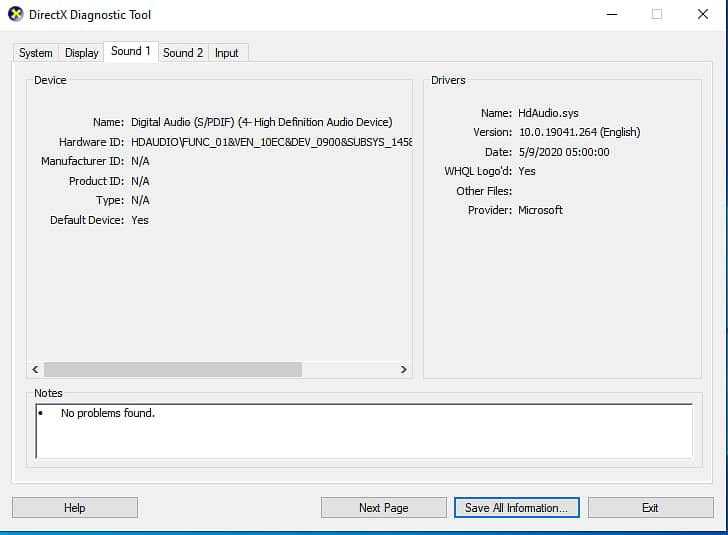Click left arrow of Device scrollbar
The width and height of the screenshot is (728, 535).
point(35,369)
